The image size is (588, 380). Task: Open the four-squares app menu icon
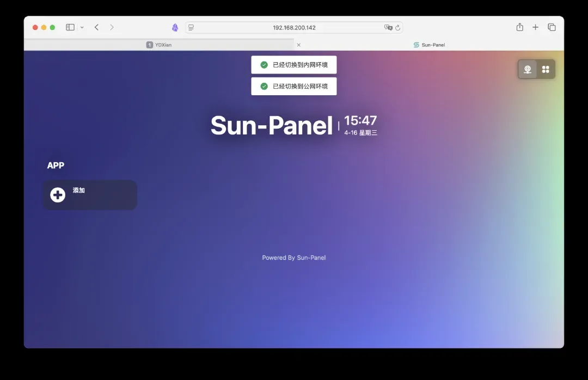click(x=546, y=69)
